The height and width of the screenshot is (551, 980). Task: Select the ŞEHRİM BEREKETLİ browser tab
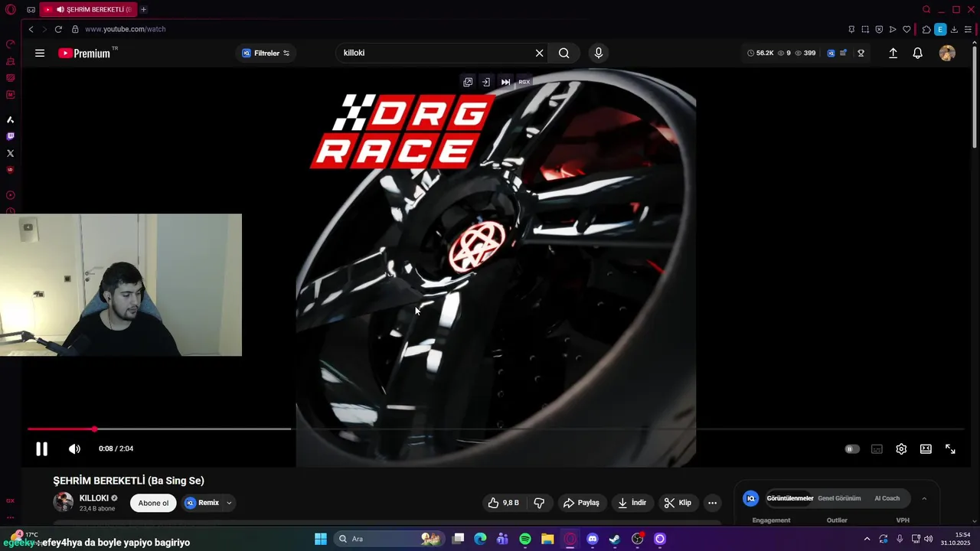(87, 9)
